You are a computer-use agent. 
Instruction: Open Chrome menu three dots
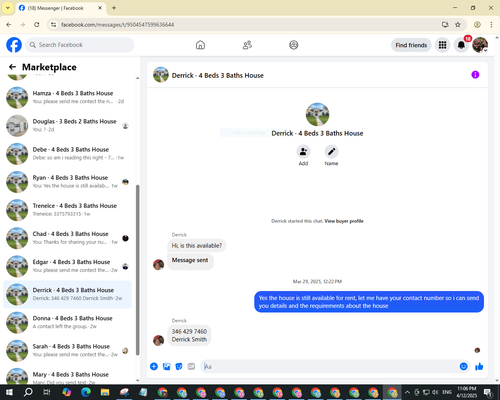tap(491, 24)
